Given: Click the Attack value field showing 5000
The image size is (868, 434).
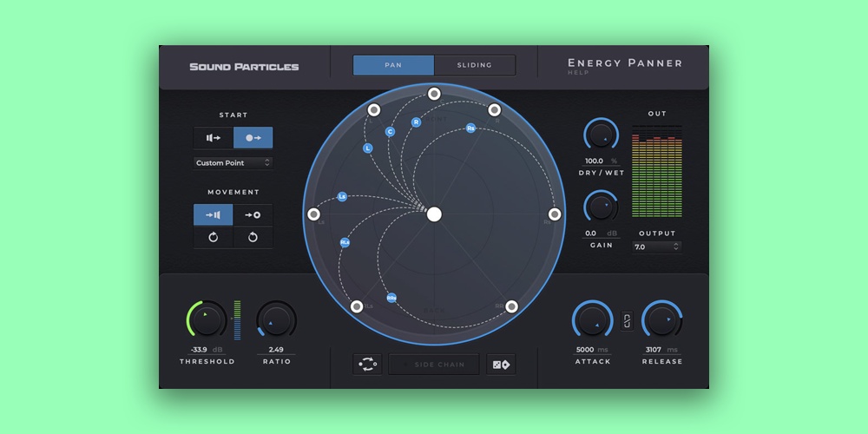Looking at the screenshot, I should 585,350.
